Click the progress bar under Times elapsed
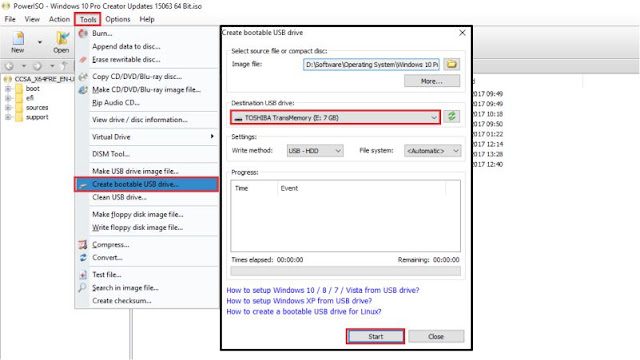Image resolution: width=640 pixels, height=360 pixels. [345, 271]
